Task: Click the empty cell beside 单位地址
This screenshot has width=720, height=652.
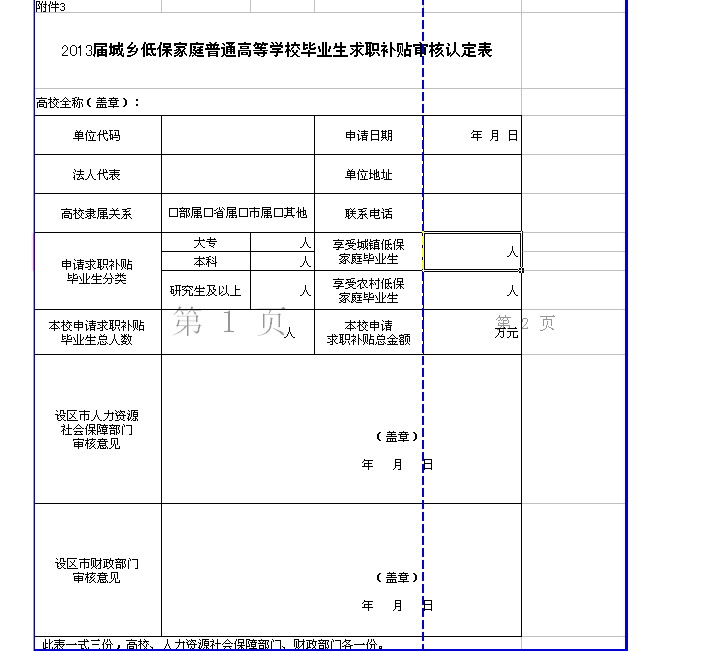Action: [x=472, y=175]
